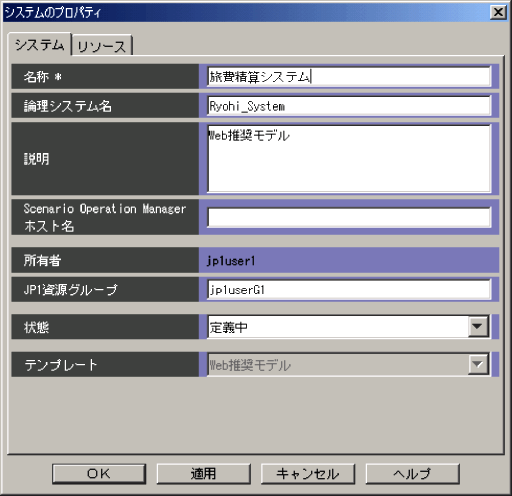Click the 論理システム名 field containing Ryohi_System

coord(349,106)
